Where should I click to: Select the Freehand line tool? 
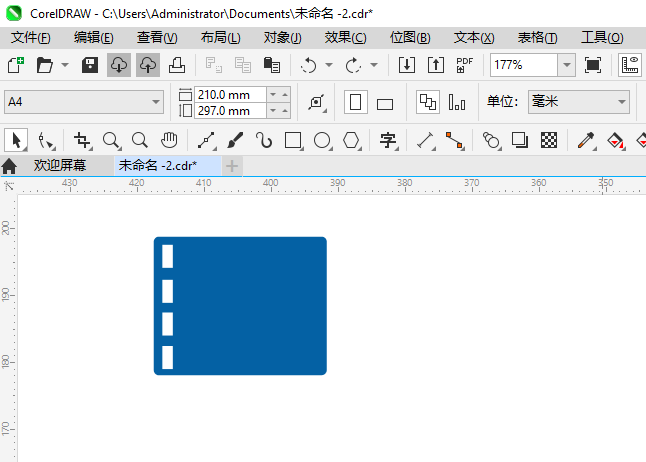coord(206,141)
